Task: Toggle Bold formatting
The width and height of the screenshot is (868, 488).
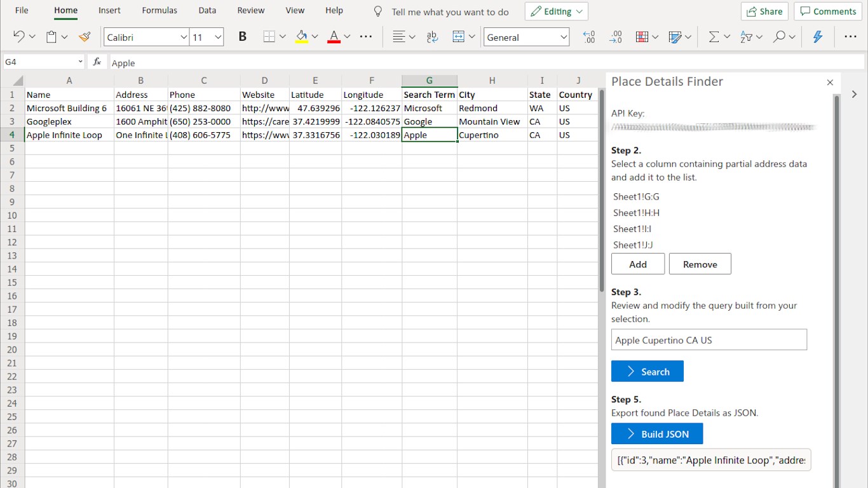Action: 242,37
